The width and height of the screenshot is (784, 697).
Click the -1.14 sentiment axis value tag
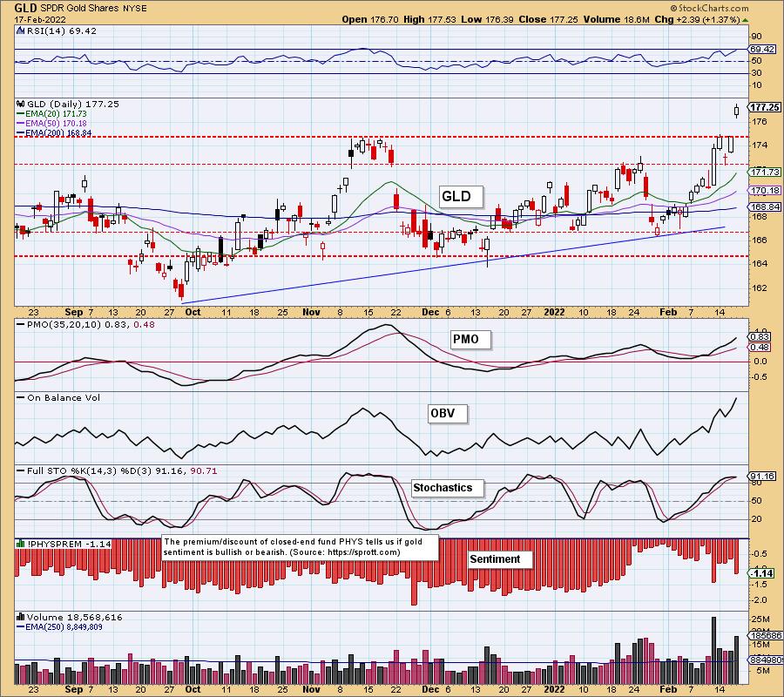pos(762,573)
